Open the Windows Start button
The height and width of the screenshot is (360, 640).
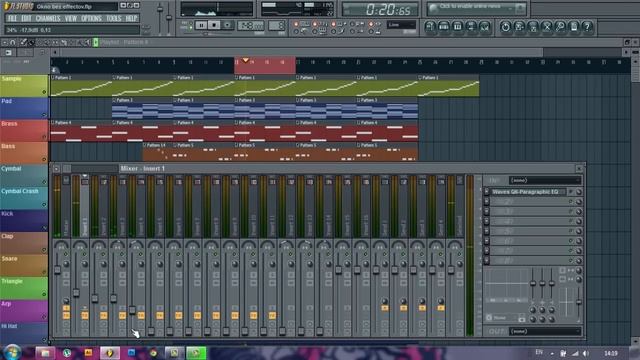coord(12,352)
